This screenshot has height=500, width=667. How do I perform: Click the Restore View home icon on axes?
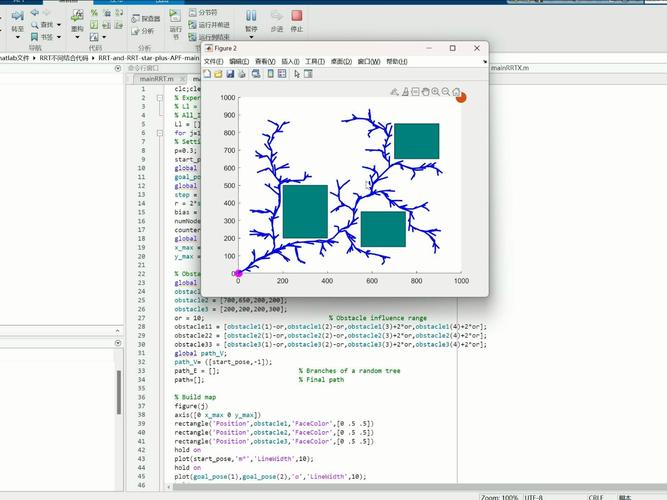click(456, 91)
